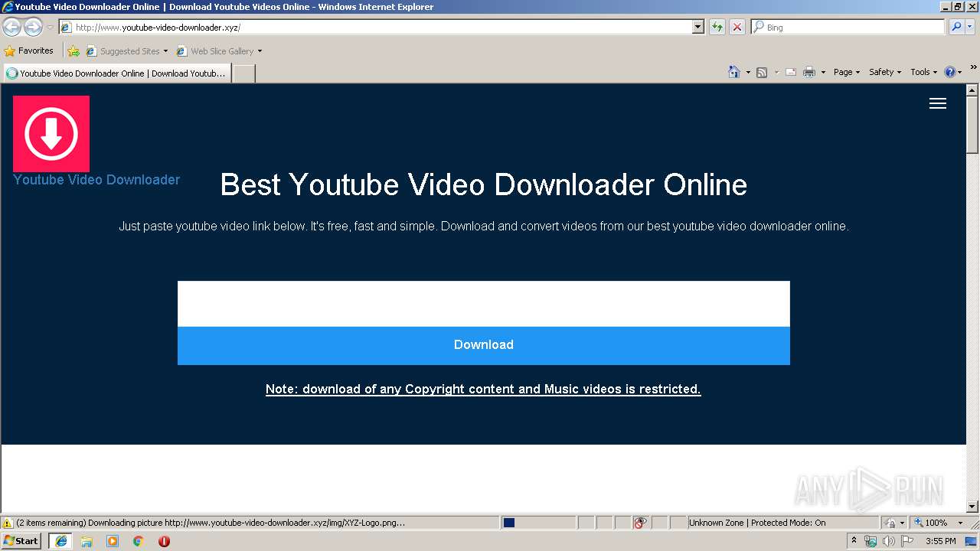Screen dimensions: 980x551
Task: Expand the Home button dropdown arrow
Action: point(748,72)
